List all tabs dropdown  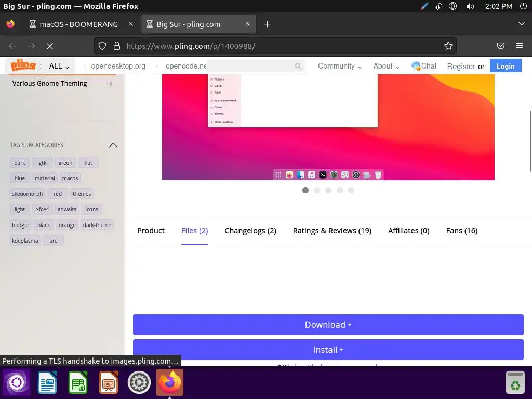tap(522, 24)
